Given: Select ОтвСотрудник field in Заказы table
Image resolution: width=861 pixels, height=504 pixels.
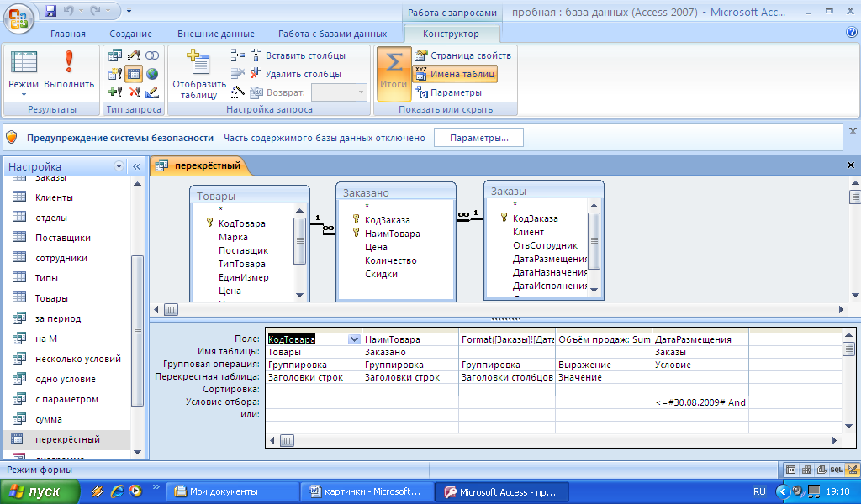Looking at the screenshot, I should tap(545, 245).
